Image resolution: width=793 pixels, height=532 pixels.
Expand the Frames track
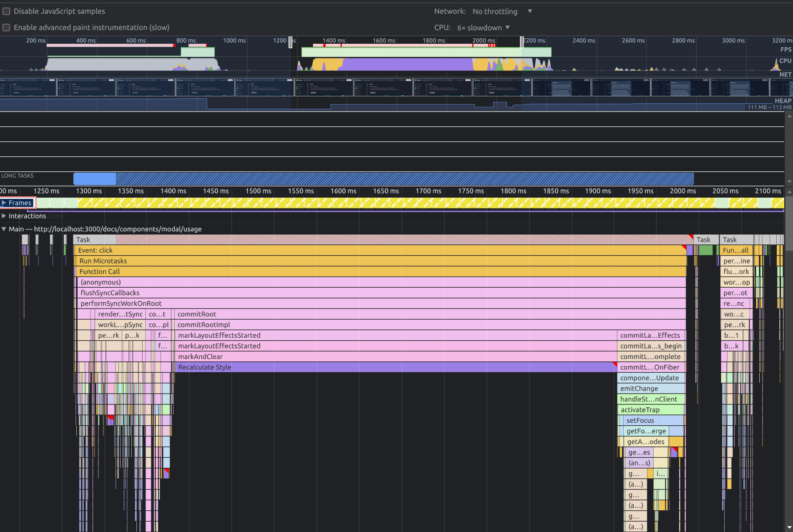click(x=4, y=203)
